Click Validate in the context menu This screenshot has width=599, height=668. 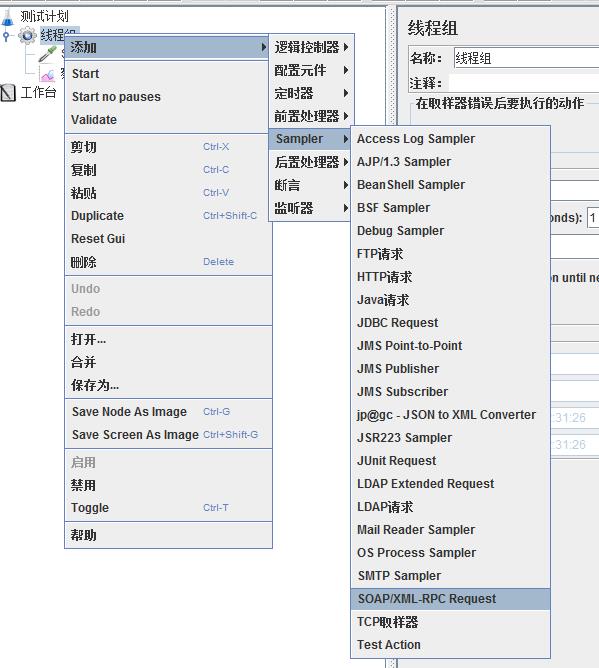(x=168, y=120)
